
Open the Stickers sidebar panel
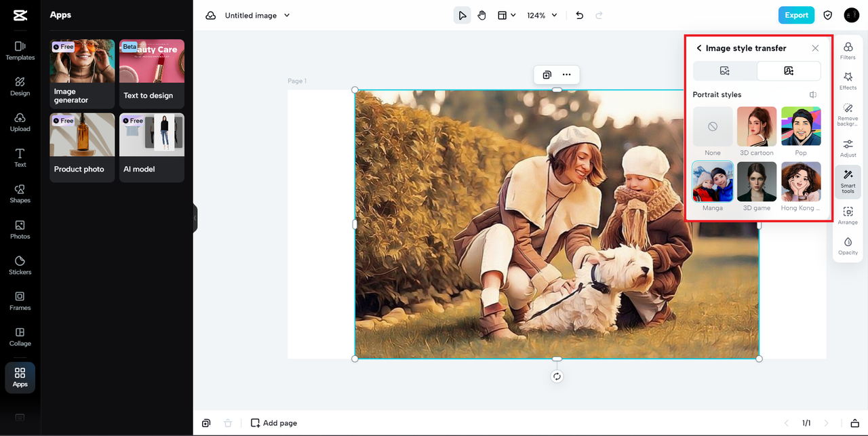tap(20, 266)
